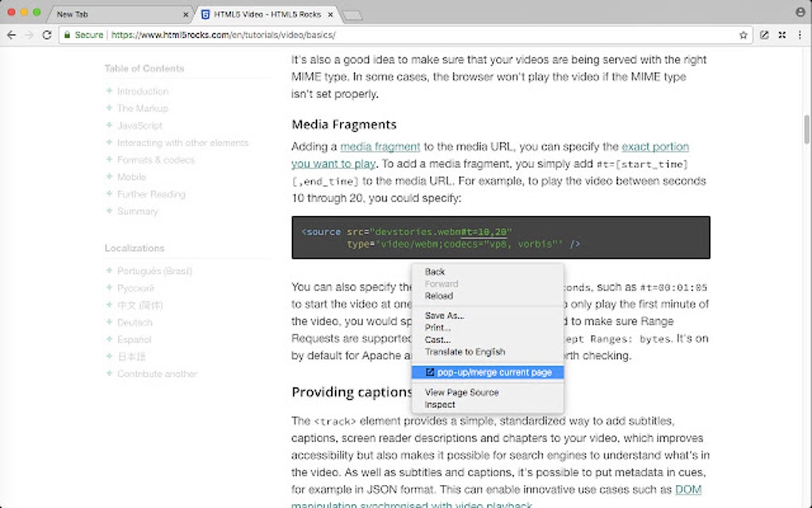The width and height of the screenshot is (812, 508).
Task: Expand the JavaScript plus icon in contents
Action: pos(109,125)
